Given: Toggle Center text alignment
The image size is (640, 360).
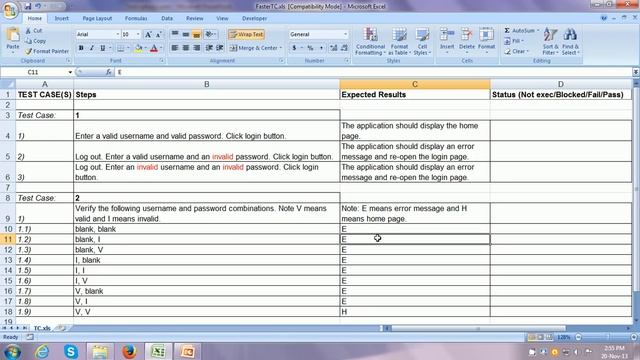Looking at the screenshot, I should (186, 48).
